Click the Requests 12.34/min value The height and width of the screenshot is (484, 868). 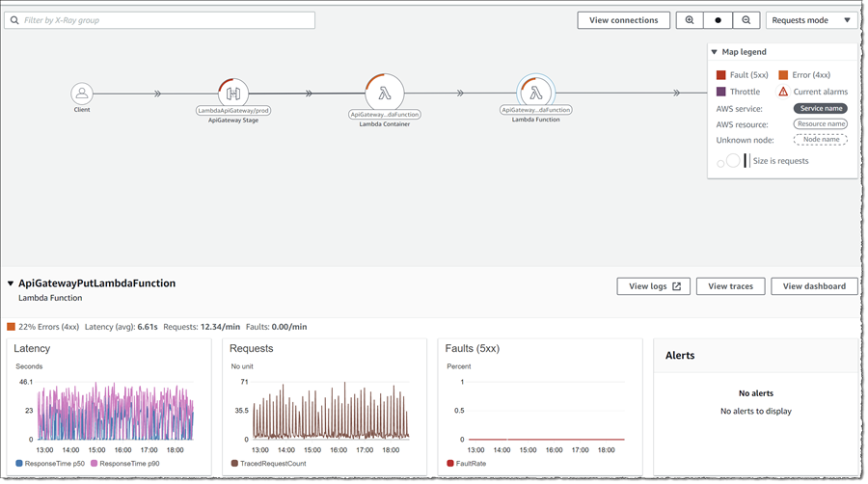click(220, 327)
